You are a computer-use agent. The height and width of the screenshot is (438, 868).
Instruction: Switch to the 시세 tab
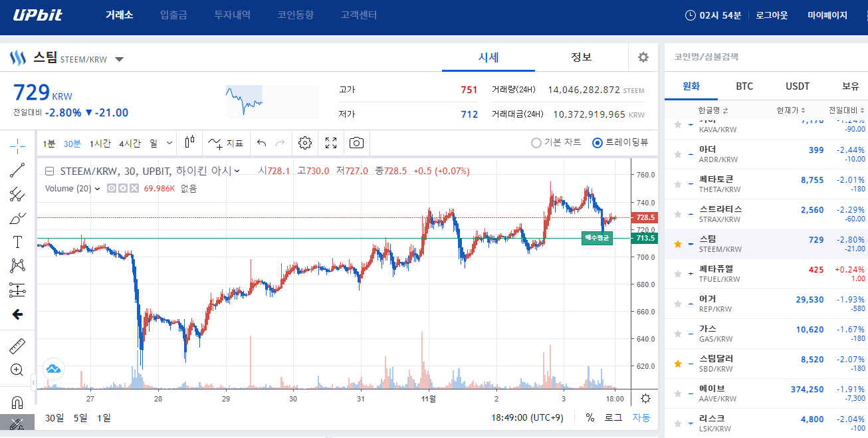pos(488,57)
